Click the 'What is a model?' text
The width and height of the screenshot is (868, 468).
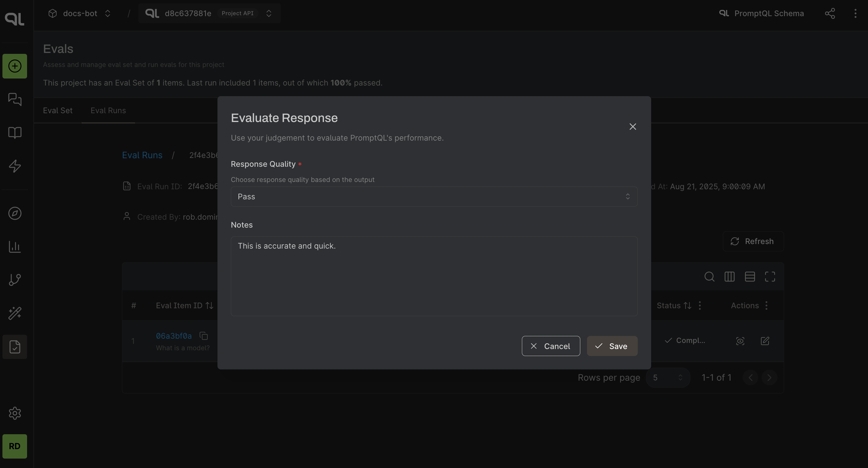182,348
